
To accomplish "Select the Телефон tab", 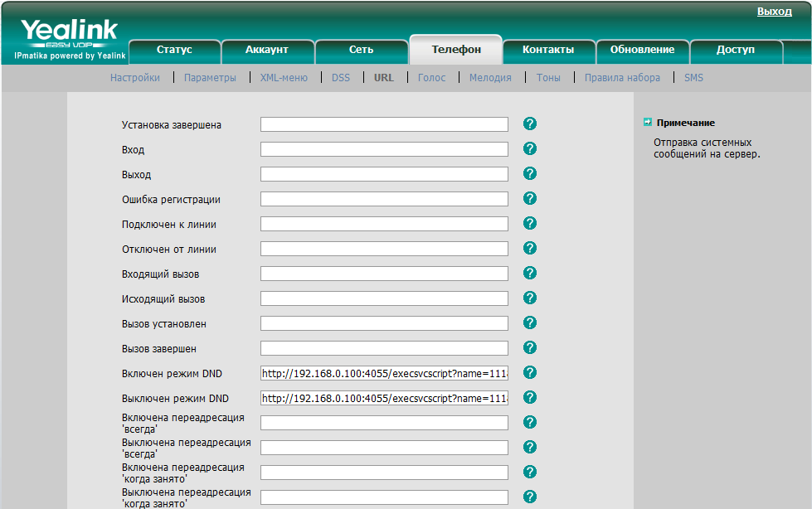I will coord(456,50).
